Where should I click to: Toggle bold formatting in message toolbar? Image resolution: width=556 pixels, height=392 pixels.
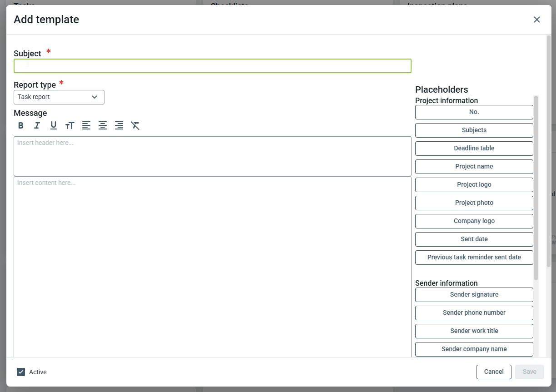pos(21,126)
